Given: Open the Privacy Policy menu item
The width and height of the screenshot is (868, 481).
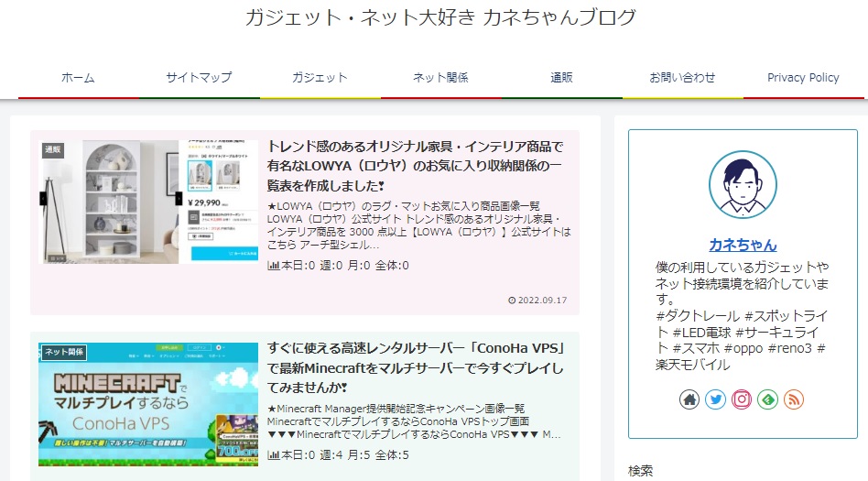Looking at the screenshot, I should 803,78.
